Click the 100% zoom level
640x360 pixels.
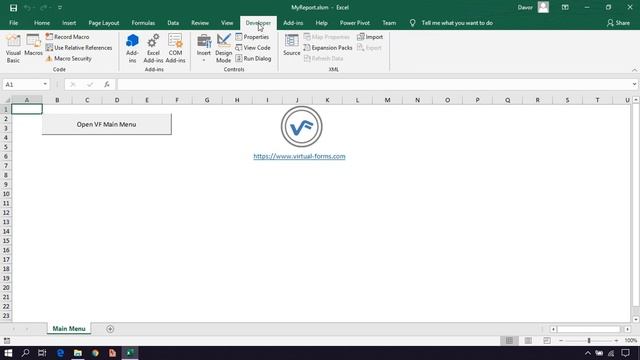631,340
